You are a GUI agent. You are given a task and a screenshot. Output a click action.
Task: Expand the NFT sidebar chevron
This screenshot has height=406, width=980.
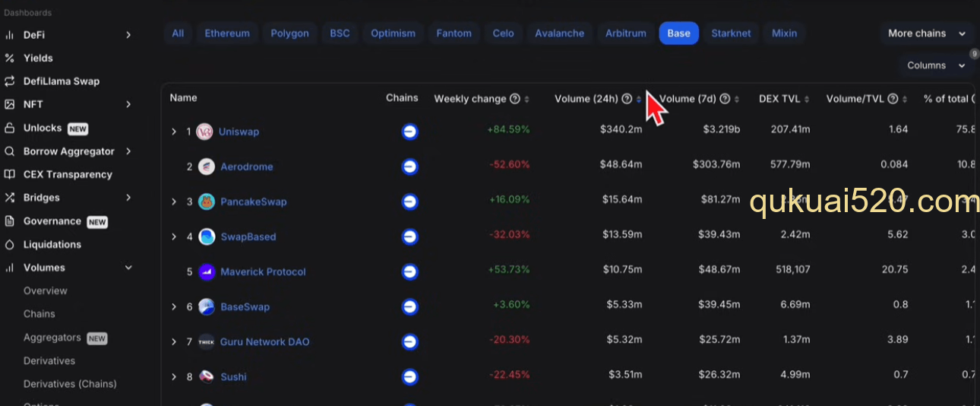coord(128,104)
